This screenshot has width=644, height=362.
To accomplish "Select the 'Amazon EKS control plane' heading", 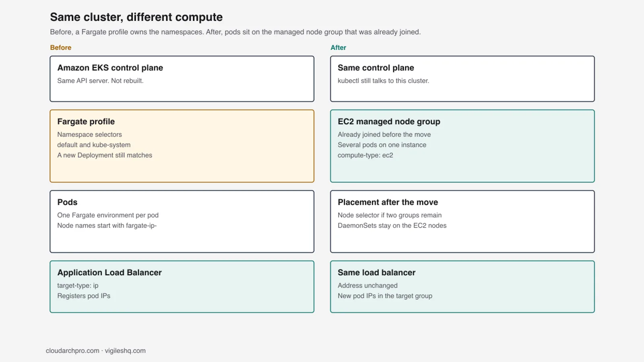I will coord(110,68).
